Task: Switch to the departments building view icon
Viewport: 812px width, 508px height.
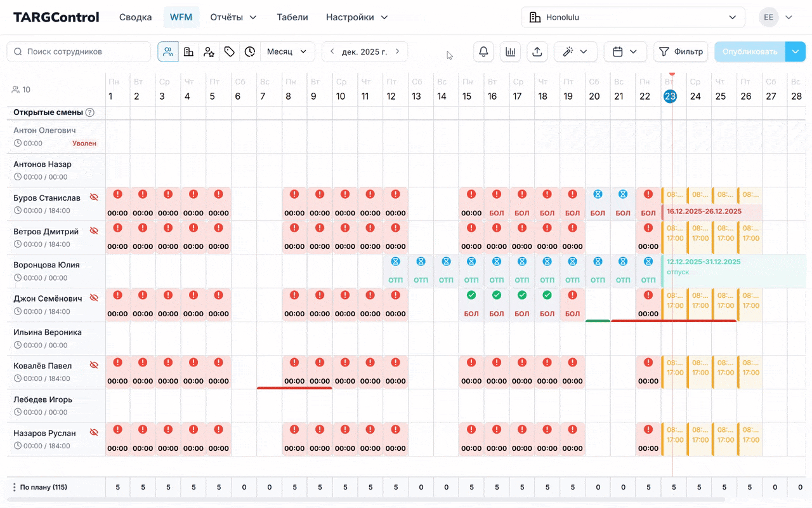Action: [x=188, y=52]
